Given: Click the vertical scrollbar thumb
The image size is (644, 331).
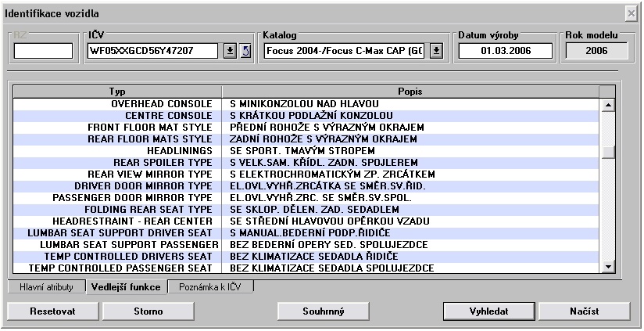Looking at the screenshot, I should click(606, 153).
